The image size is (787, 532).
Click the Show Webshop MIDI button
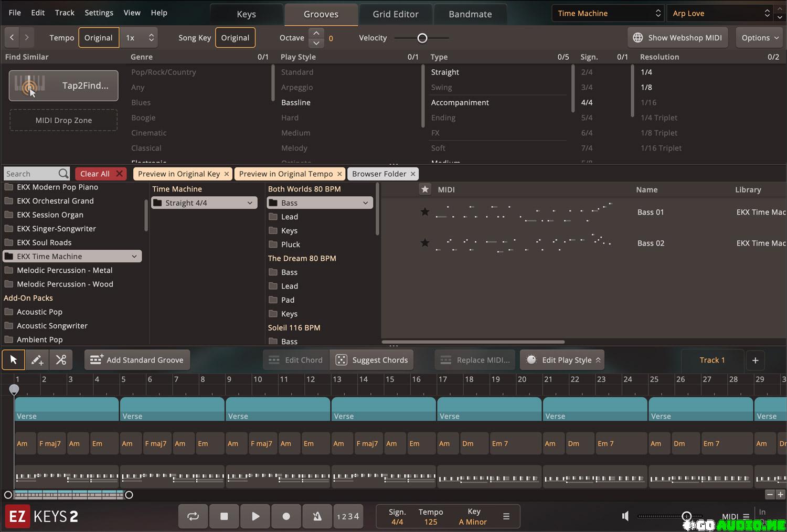point(677,38)
